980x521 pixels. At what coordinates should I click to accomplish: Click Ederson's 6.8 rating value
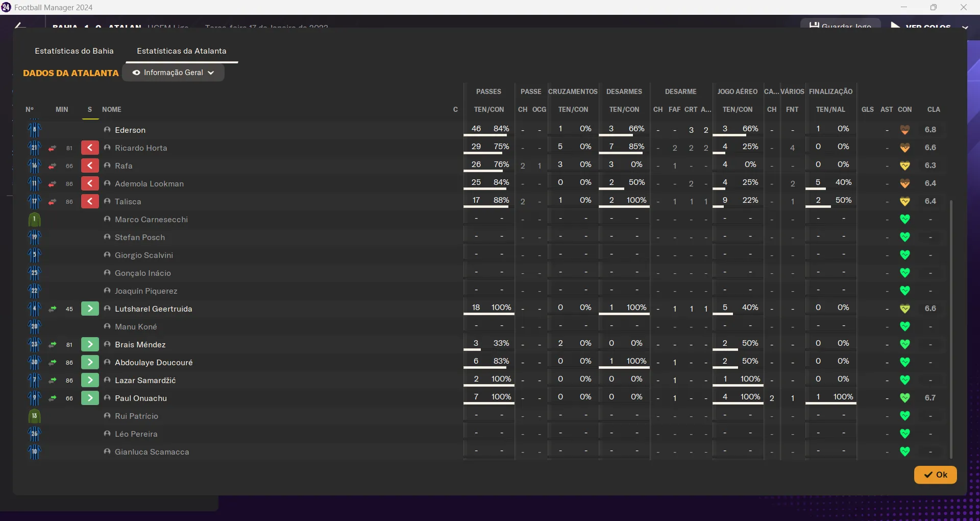930,130
